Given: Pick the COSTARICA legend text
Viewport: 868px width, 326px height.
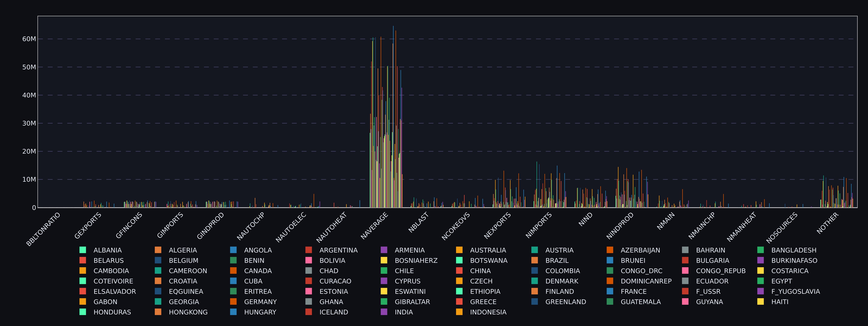Looking at the screenshot, I should pyautogui.click(x=790, y=271).
